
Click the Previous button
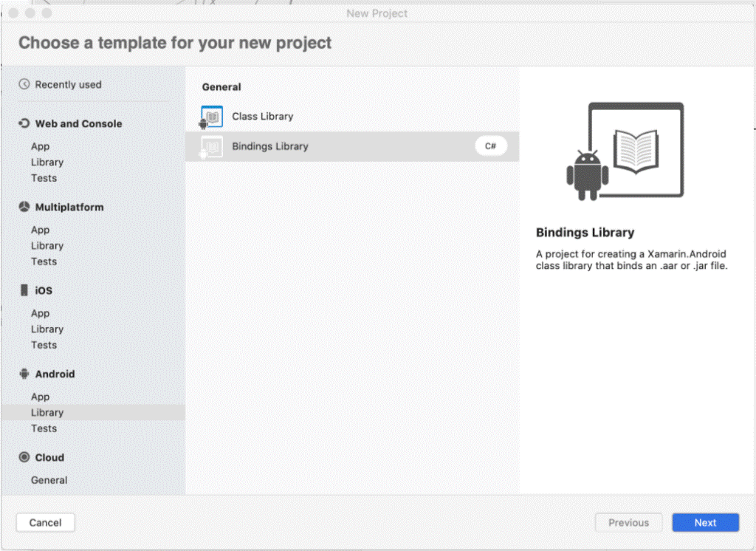(629, 522)
